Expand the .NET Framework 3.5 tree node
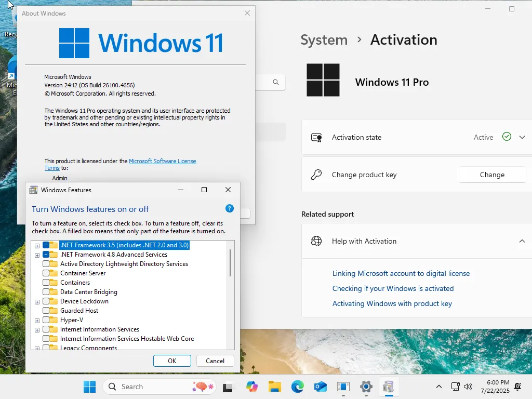The image size is (532, 399). 37,246
